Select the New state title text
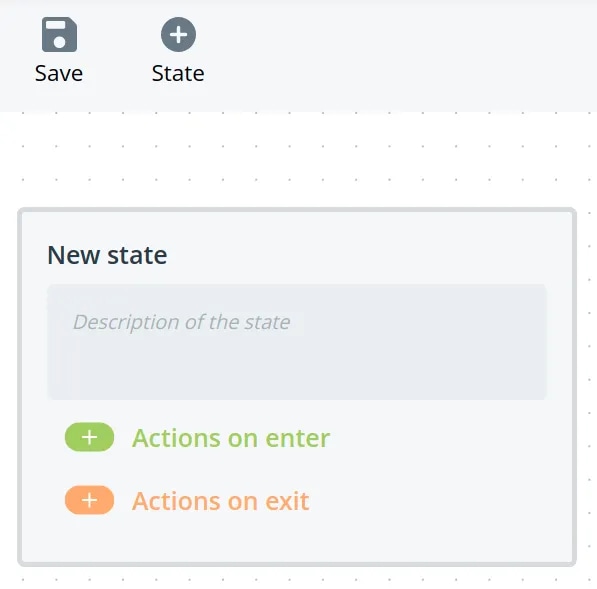The height and width of the screenshot is (589, 597). 107,255
